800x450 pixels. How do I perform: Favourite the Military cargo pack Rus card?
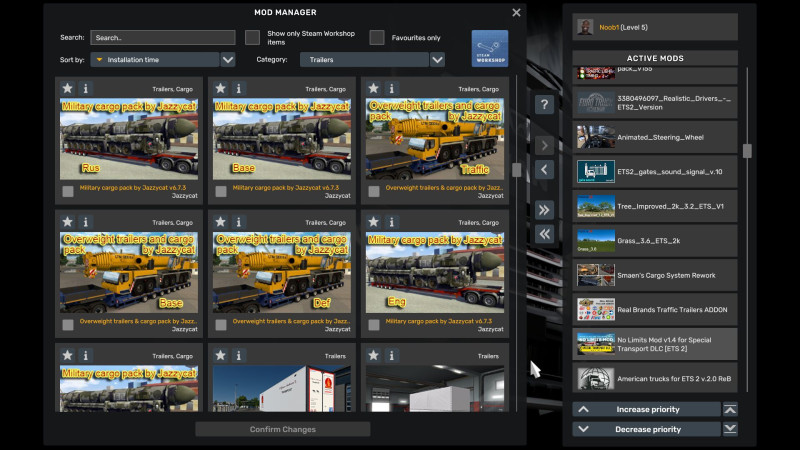pos(67,88)
